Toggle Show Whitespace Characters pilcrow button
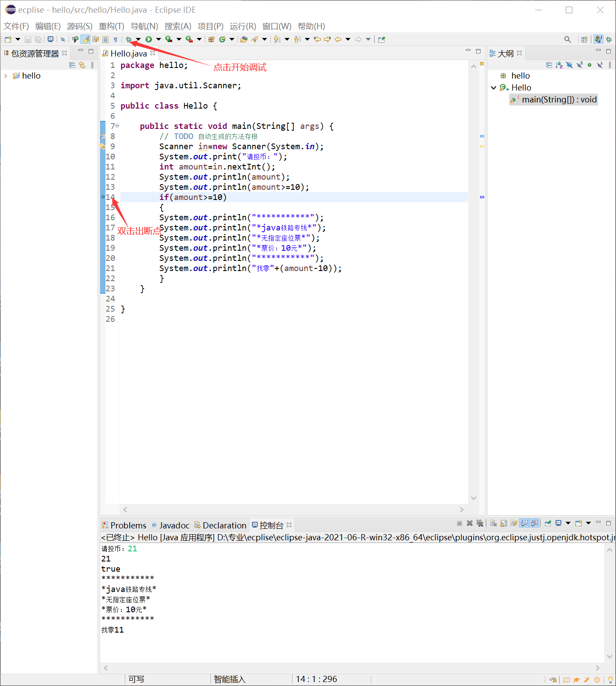Viewport: 616px width, 686px height. 116,39
